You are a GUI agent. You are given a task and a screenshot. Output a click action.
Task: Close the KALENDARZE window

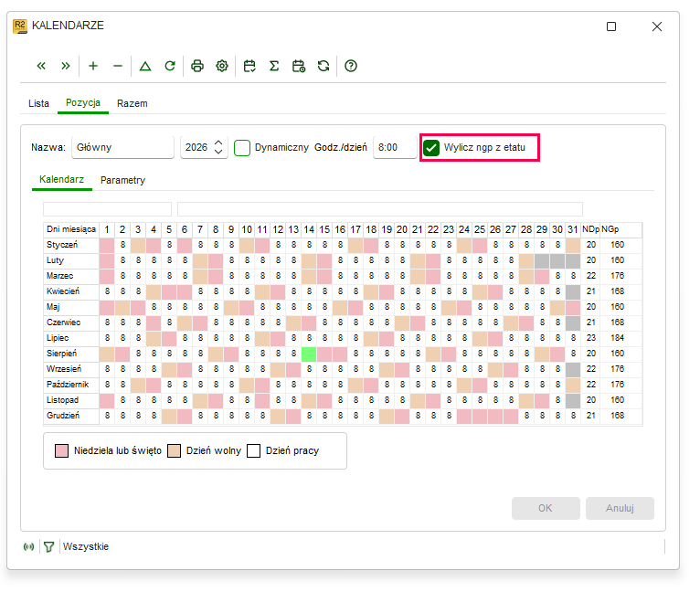tap(657, 26)
